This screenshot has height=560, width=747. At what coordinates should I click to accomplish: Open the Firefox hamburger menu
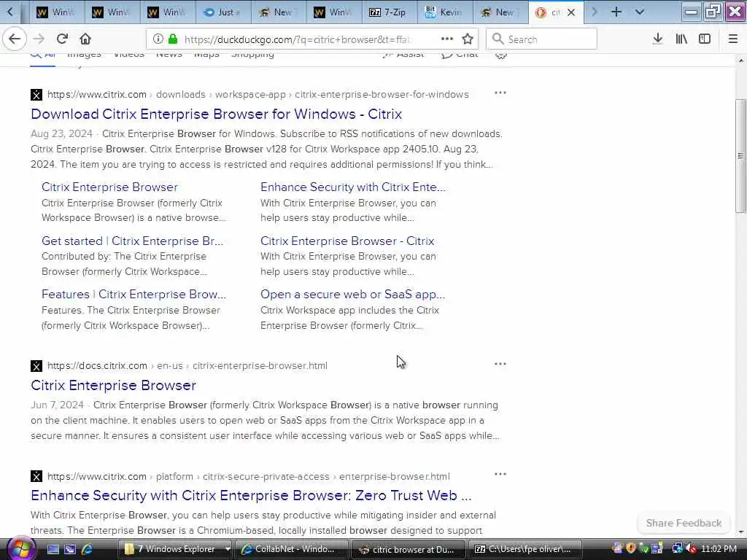point(732,39)
